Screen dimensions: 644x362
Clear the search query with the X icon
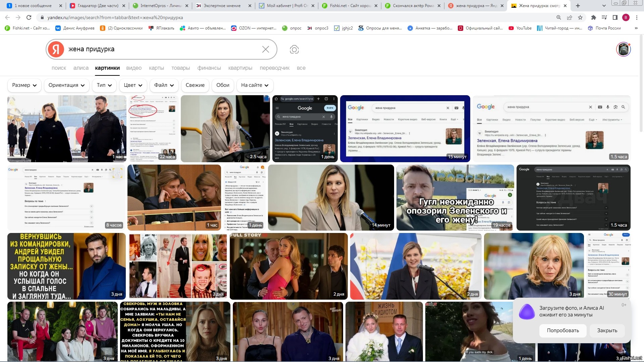coord(265,50)
